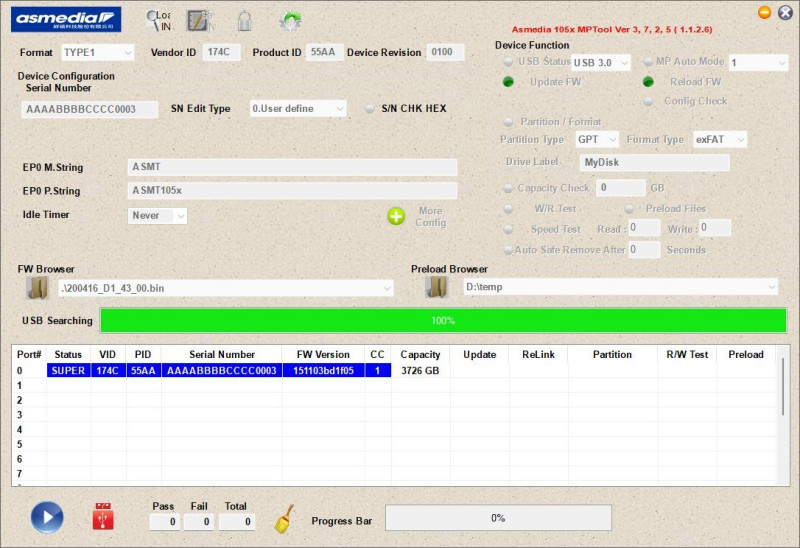Viewport: 800px width, 548px height.
Task: Toggle the Config Check option
Action: point(648,101)
